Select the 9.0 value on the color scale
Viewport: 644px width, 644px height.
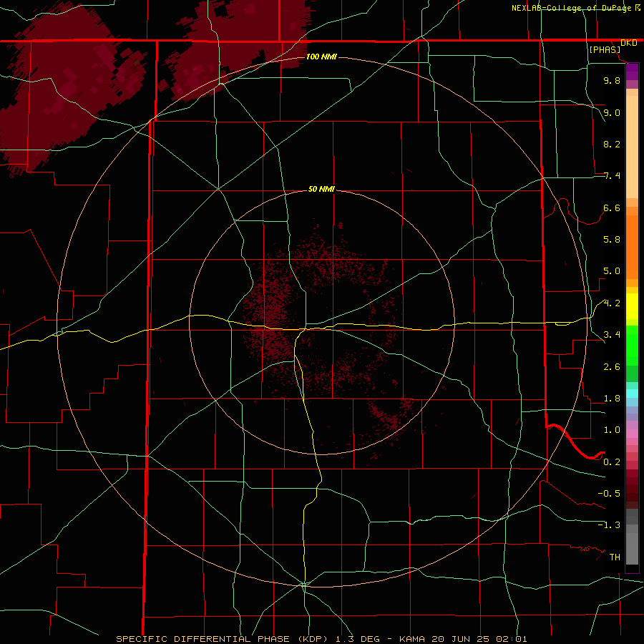coord(612,112)
